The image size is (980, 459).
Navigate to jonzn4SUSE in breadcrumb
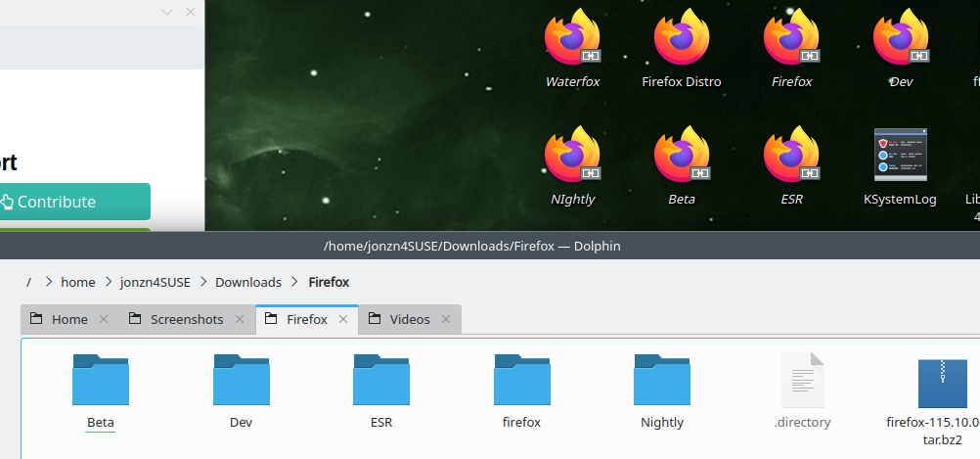click(155, 282)
